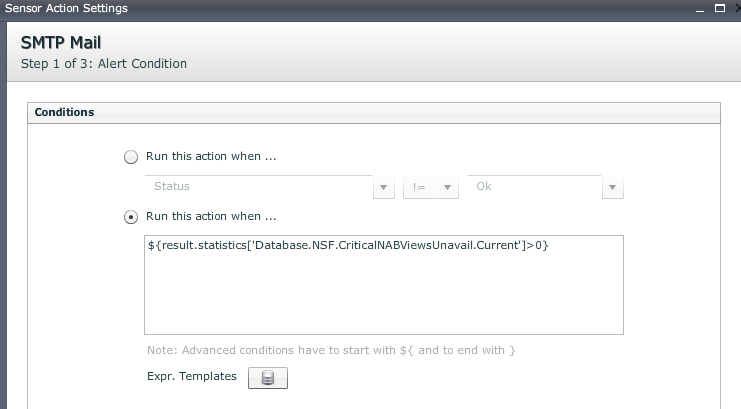Image resolution: width=741 pixels, height=409 pixels.
Task: Select the simple status condition radio button
Action: [x=130, y=157]
